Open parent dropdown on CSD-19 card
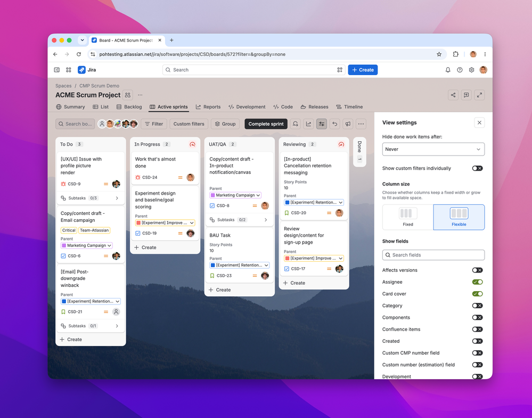532x418 pixels. 165,223
